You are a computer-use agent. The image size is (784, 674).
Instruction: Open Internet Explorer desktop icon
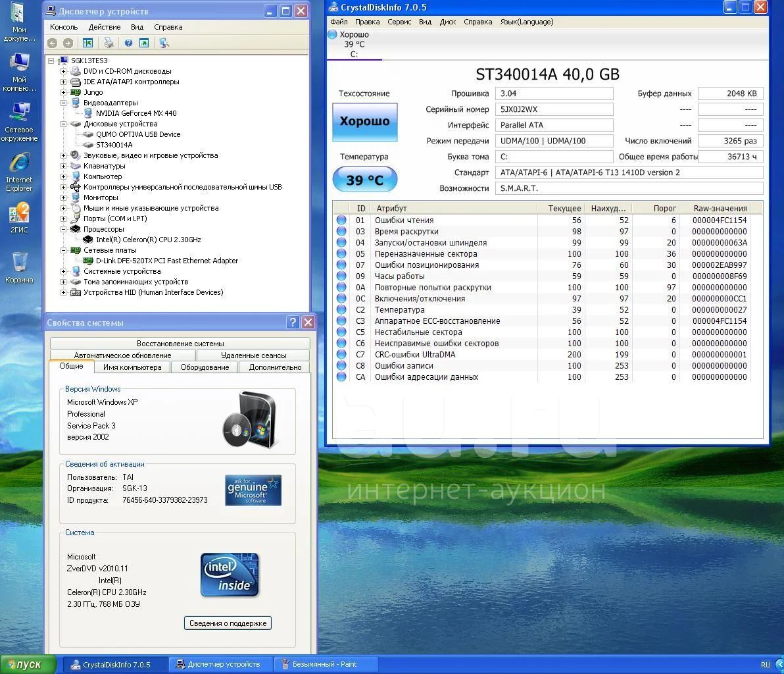click(20, 162)
